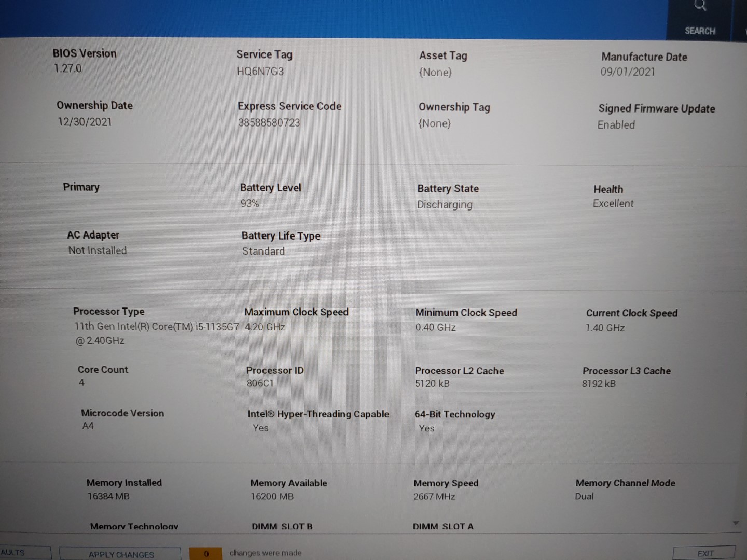The height and width of the screenshot is (560, 747).
Task: Click the Processor L2 Cache 5120 kB value
Action: 432,384
